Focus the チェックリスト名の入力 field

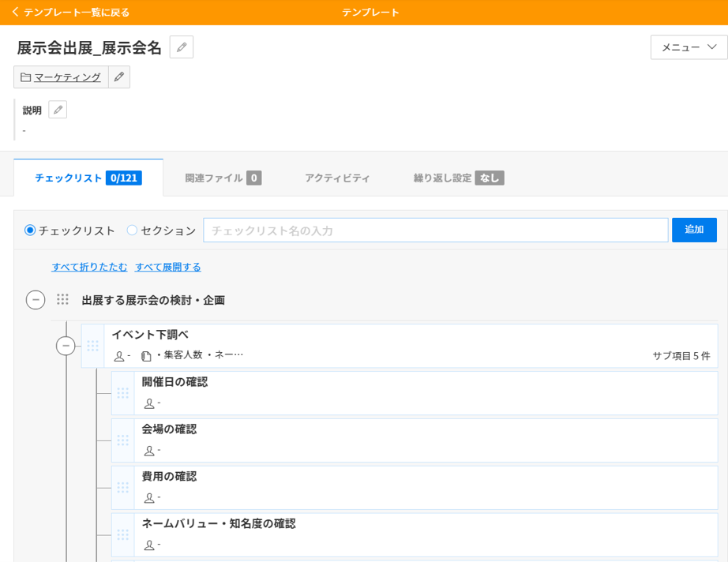[x=436, y=230]
